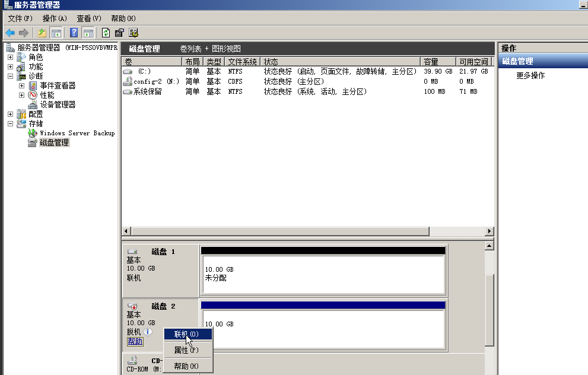Expand the 功能 tree node

[x=10, y=68]
